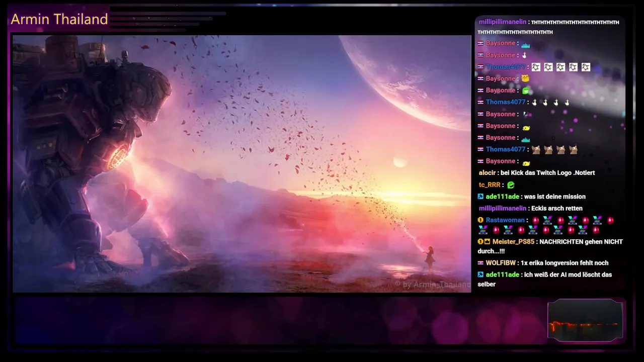Open Meister_PS85's user name
644x362 pixels.
513,242
